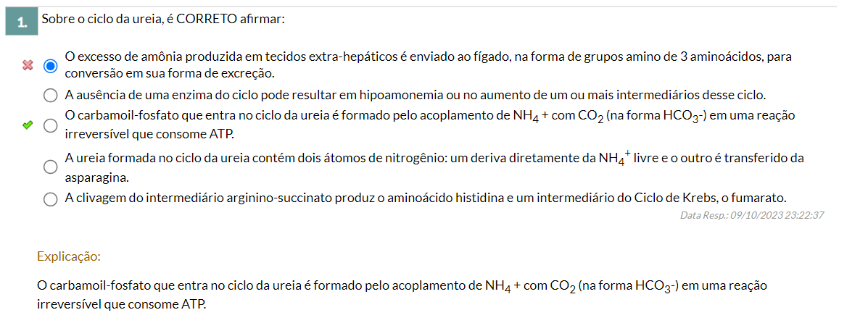Click the 'Explicação:' heading
Image resolution: width=868 pixels, height=331 pixels.
point(69,256)
